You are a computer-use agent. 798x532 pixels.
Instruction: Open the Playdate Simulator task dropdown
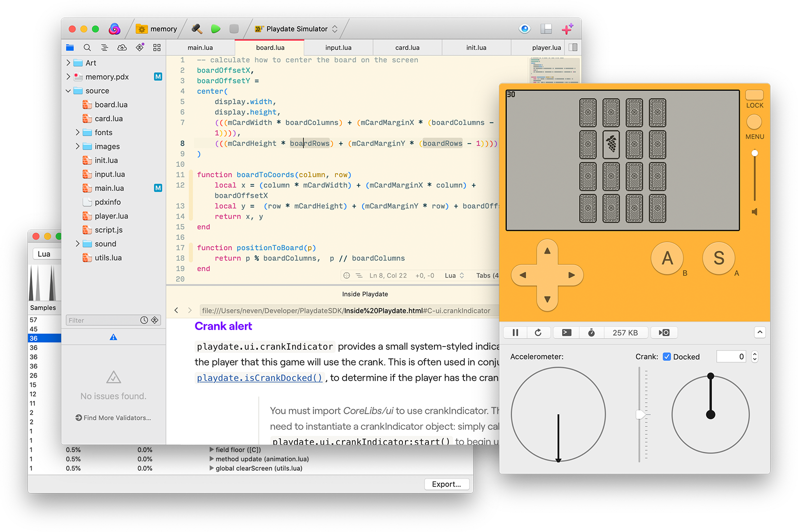pyautogui.click(x=296, y=29)
